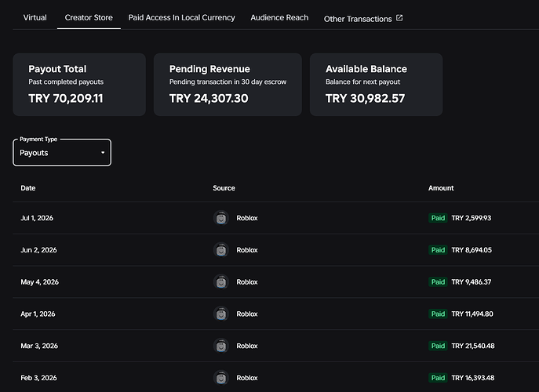The image size is (539, 392).
Task: Select the Pending Revenue card
Action: (x=228, y=85)
